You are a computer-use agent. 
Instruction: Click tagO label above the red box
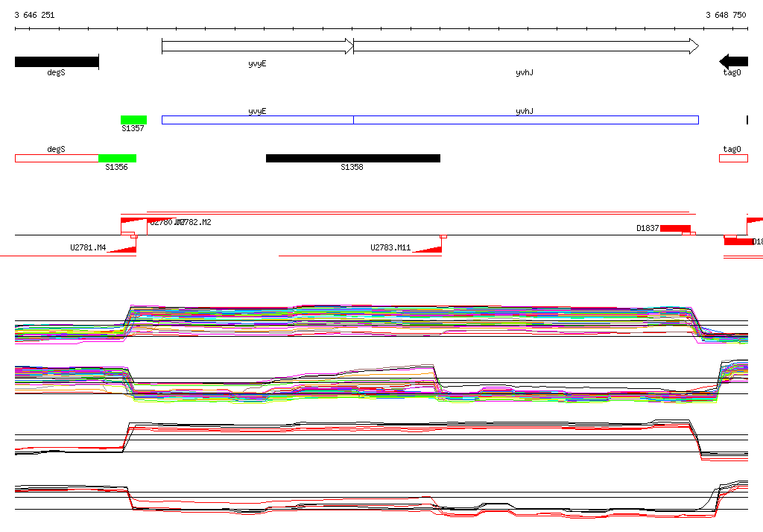point(732,150)
